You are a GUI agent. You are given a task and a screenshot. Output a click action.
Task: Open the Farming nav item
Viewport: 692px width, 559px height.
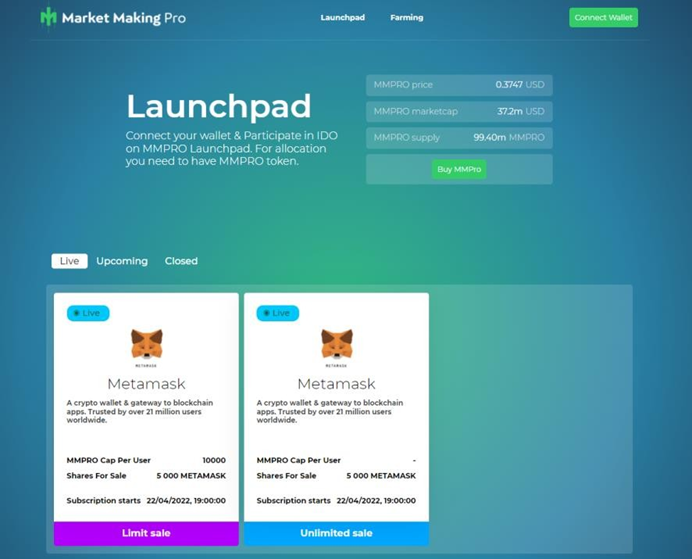[406, 18]
